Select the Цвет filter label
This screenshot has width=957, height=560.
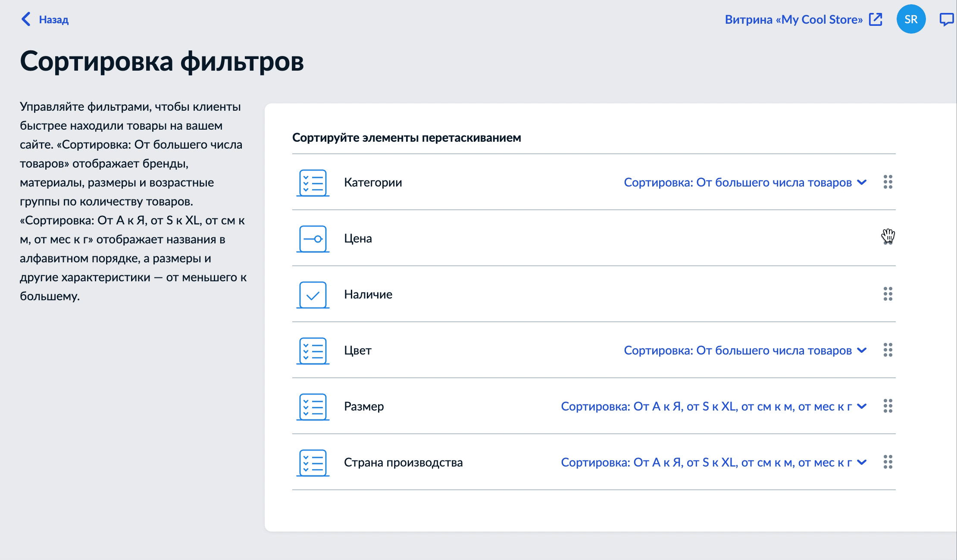point(358,351)
